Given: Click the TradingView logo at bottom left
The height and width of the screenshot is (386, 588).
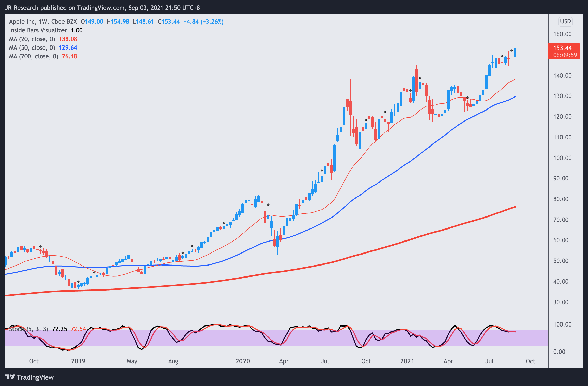Looking at the screenshot, I should pos(29,377).
